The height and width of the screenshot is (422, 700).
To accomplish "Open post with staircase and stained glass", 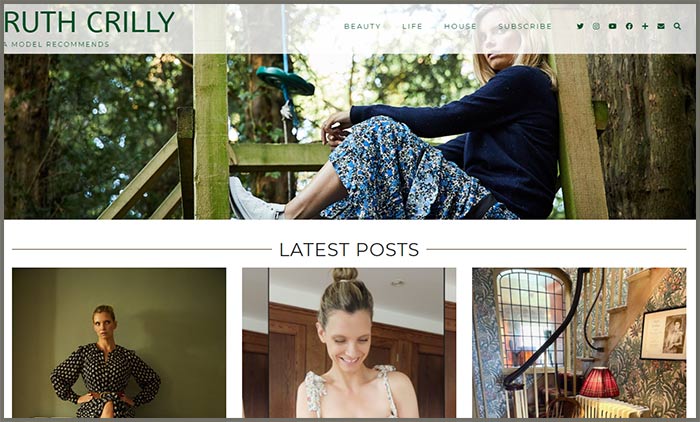I will click(x=579, y=343).
